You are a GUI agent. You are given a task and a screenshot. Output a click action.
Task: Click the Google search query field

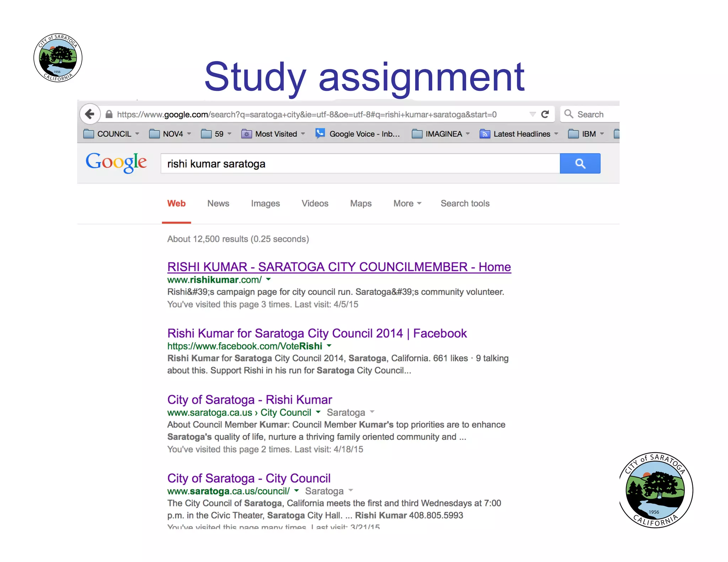click(x=360, y=164)
